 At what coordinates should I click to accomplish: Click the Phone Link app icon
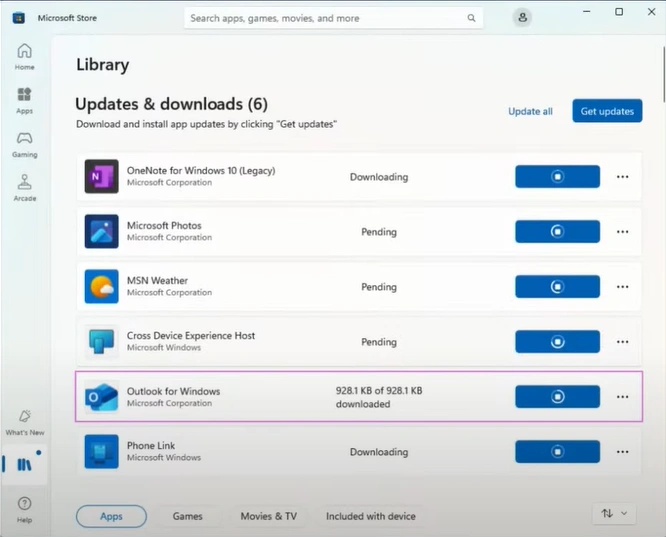pos(102,452)
